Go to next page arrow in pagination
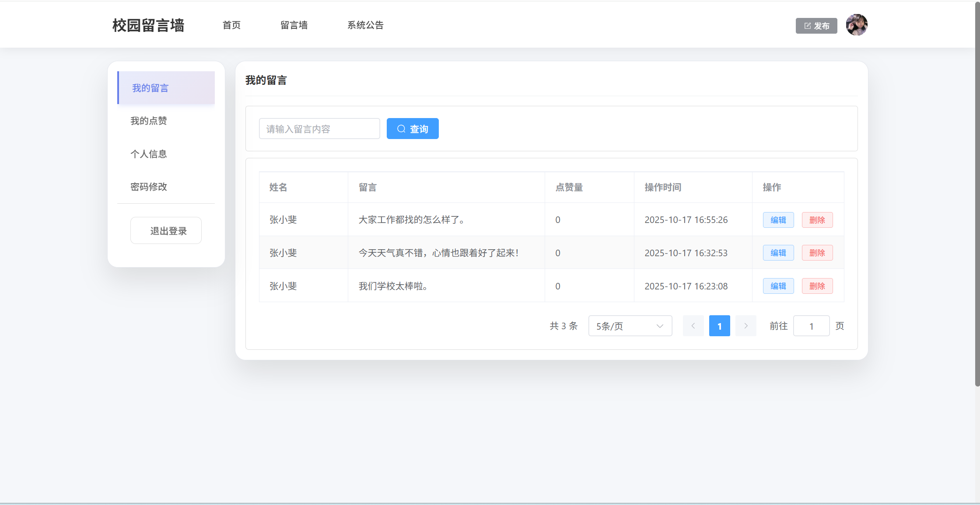The height and width of the screenshot is (505, 980). coord(745,326)
